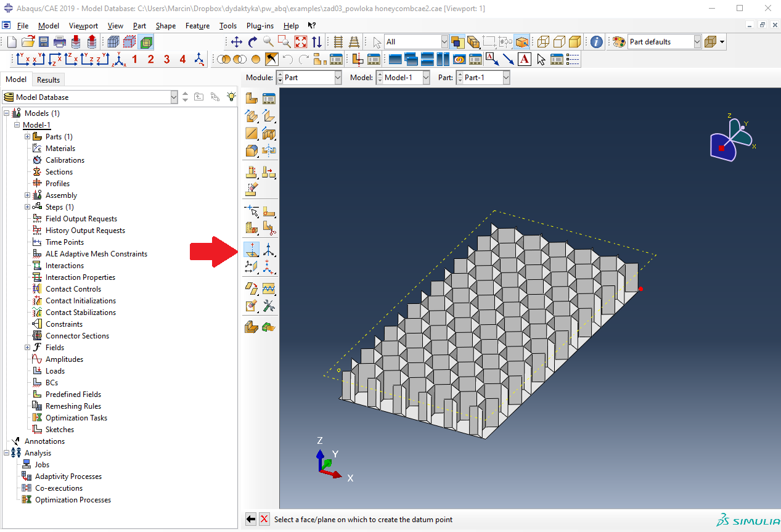This screenshot has height=532, width=781.
Task: Select the Create Datum Point tool
Action: pyautogui.click(x=251, y=249)
